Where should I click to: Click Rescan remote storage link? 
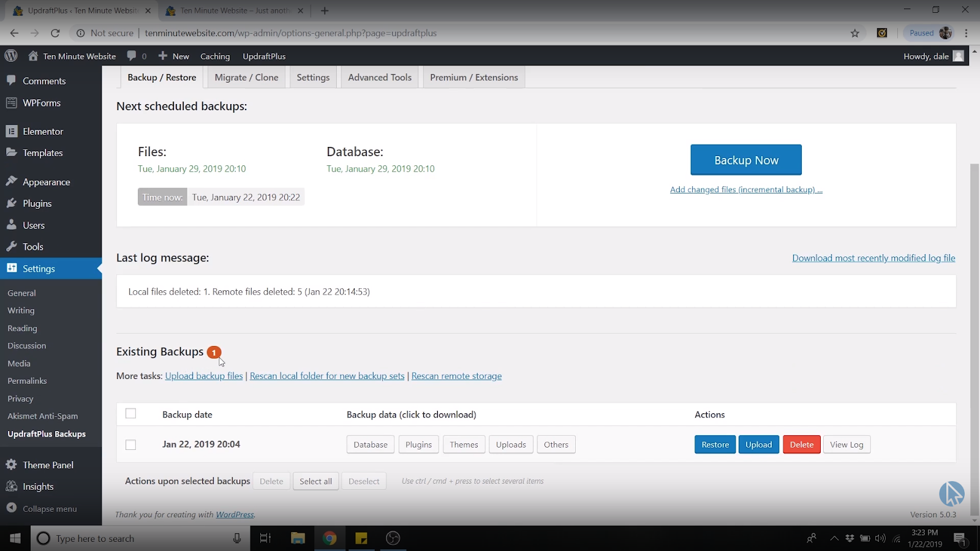[456, 376]
